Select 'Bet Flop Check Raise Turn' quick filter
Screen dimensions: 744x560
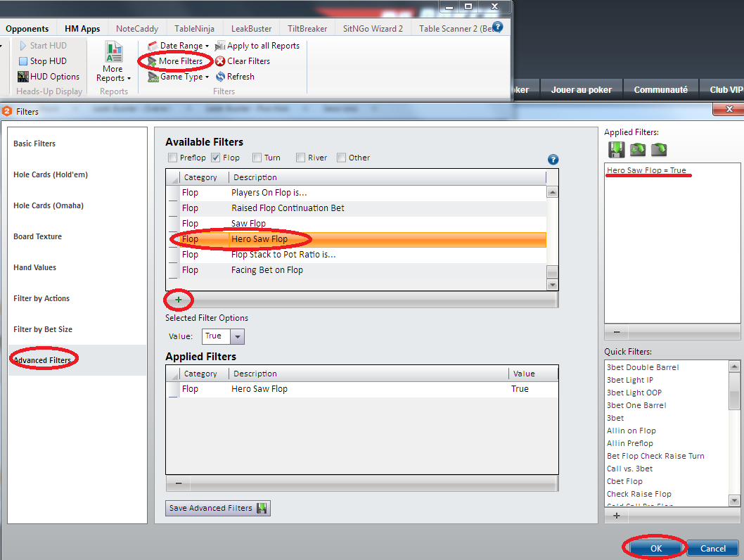pos(655,456)
